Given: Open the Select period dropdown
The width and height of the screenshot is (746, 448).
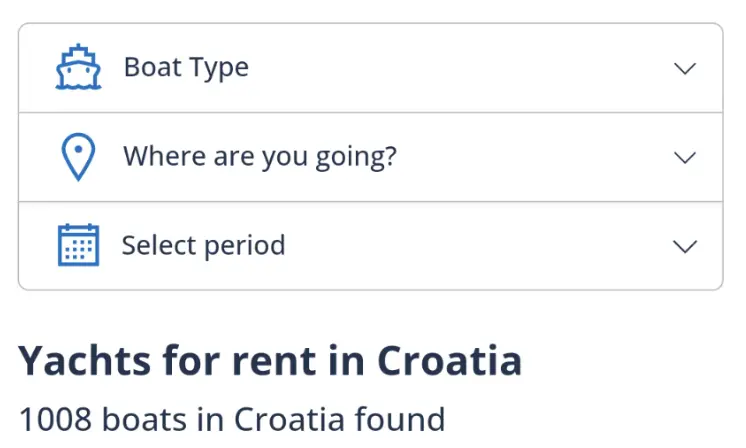Looking at the screenshot, I should pyautogui.click(x=370, y=246).
